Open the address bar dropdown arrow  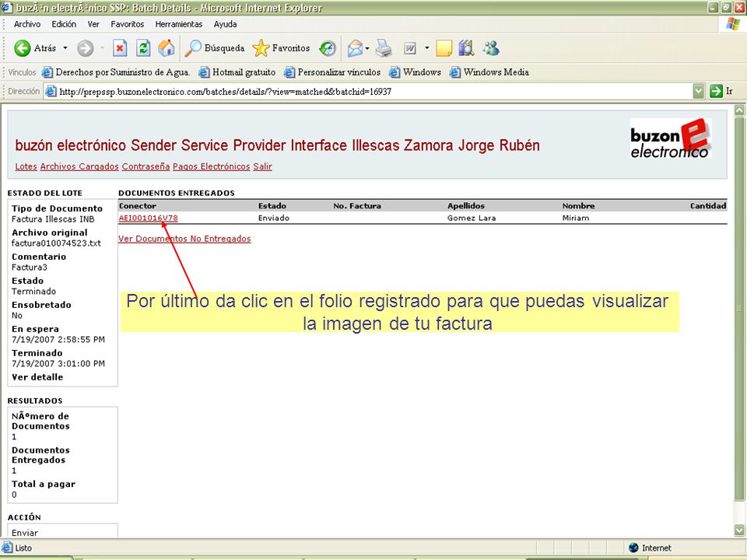pos(699,91)
